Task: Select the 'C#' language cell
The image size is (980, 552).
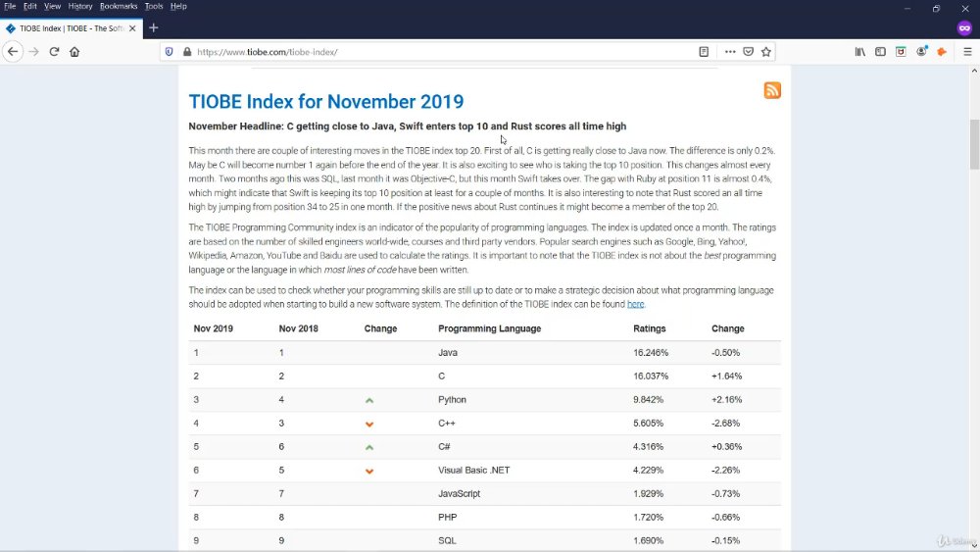Action: coord(444,446)
